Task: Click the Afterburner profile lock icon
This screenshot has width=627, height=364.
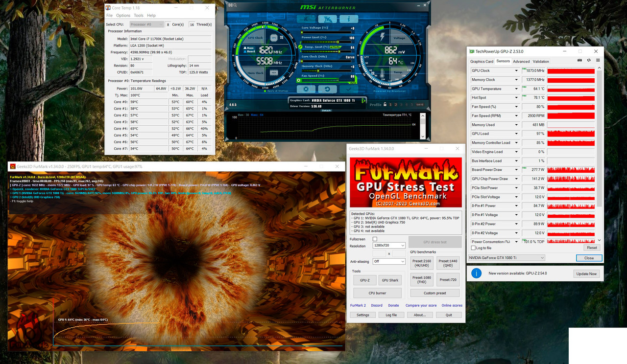Action: click(385, 104)
